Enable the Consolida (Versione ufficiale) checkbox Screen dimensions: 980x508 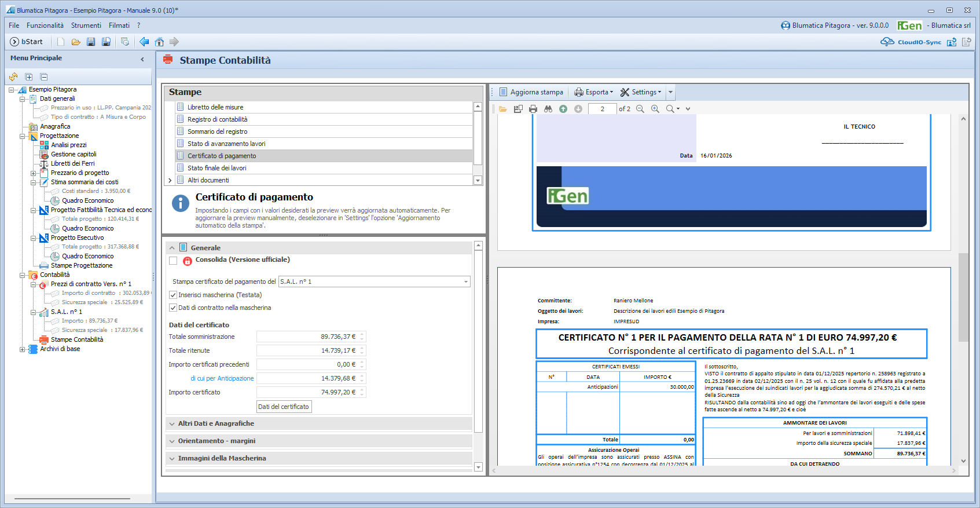tap(173, 261)
